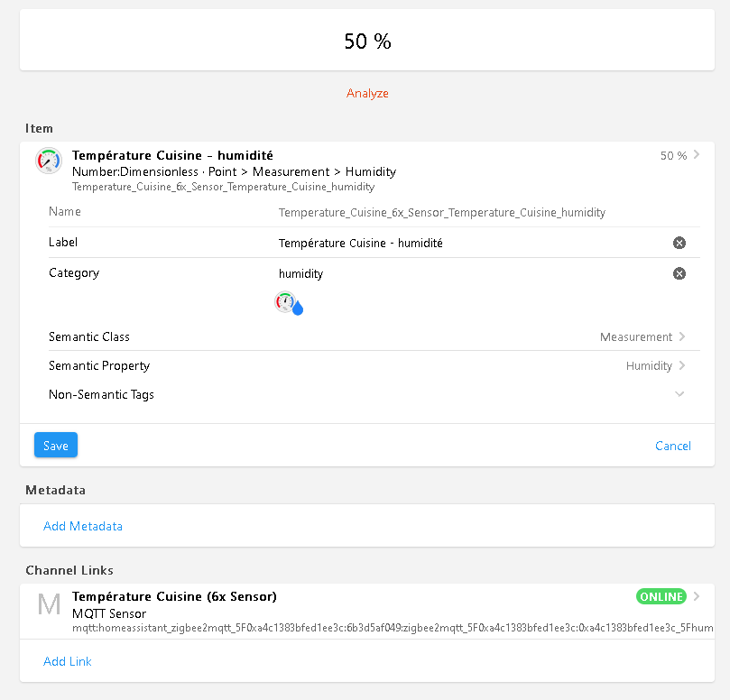The image size is (730, 700).
Task: Click the MQTT 'M' thing icon
Action: 49,604
